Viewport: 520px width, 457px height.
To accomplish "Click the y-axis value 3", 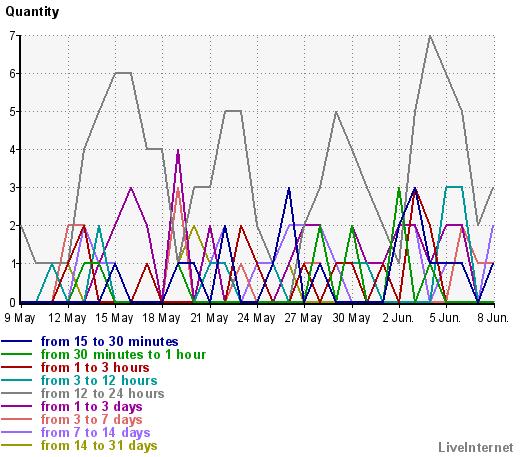I will click(13, 187).
